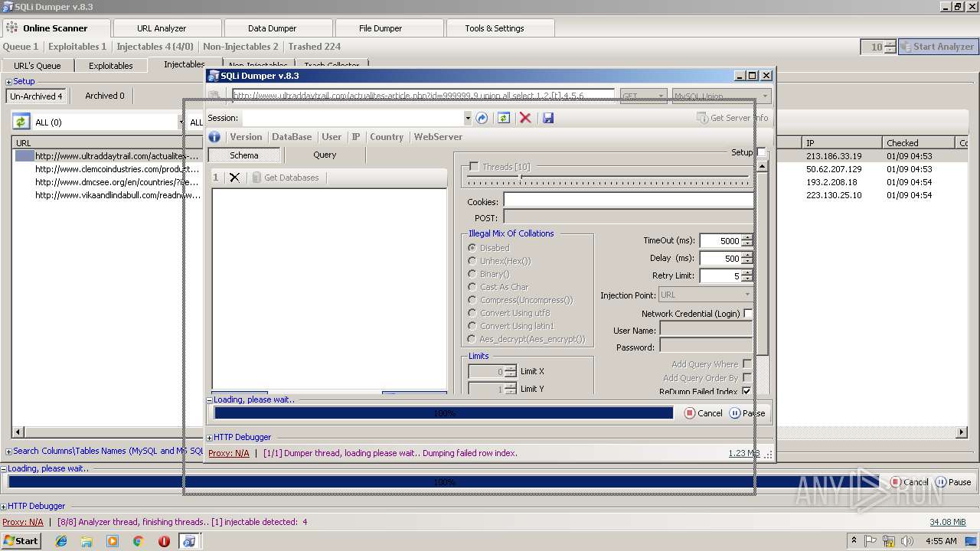Click the main window 100% progress bar

tap(444, 482)
